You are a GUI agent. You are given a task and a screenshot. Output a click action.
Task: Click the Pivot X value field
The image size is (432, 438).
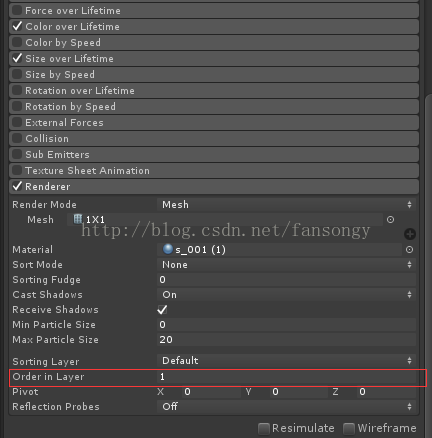[x=212, y=392]
